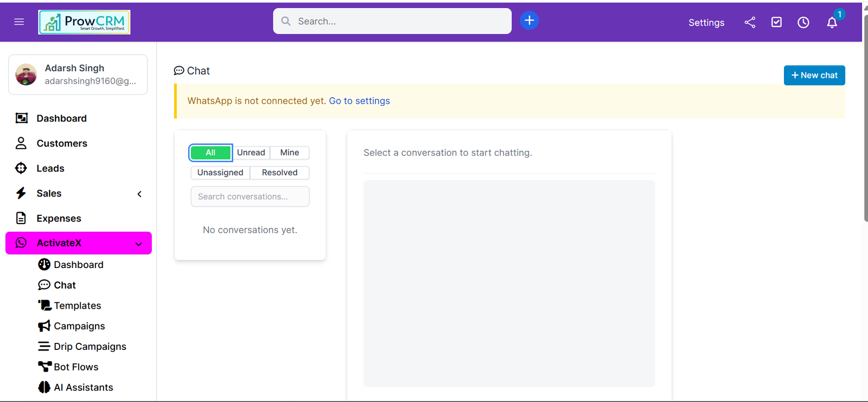Open Expenses in the sidebar
Screen dimensions: 868x402
coord(59,218)
